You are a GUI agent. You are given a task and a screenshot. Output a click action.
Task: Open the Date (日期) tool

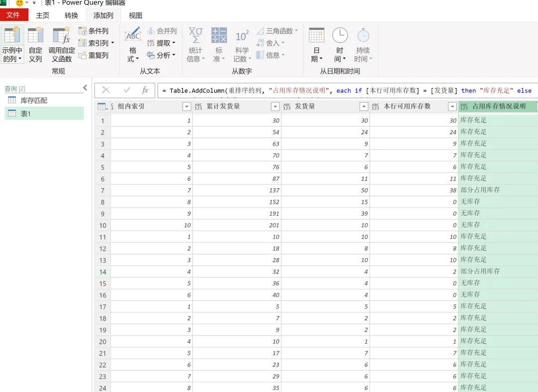click(x=316, y=45)
